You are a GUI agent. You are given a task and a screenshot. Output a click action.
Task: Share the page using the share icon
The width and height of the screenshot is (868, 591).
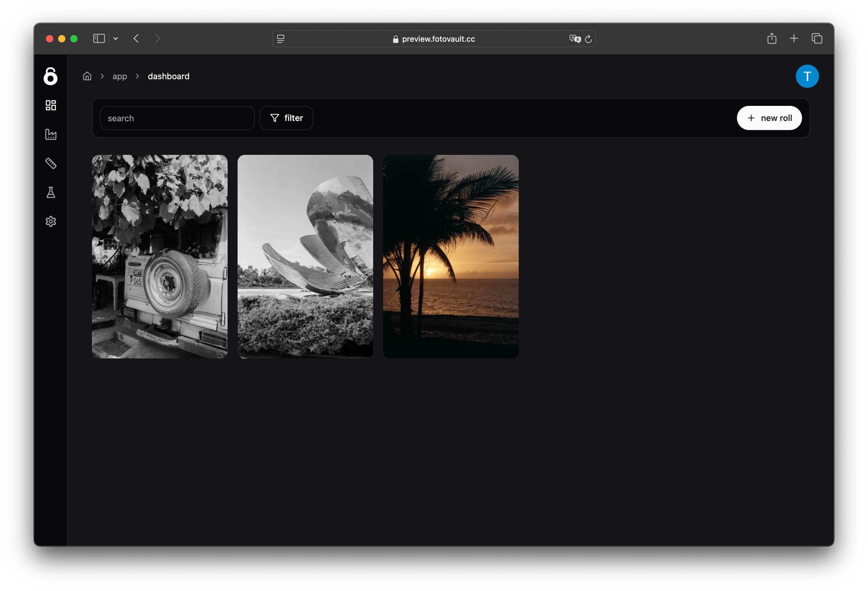coord(772,38)
